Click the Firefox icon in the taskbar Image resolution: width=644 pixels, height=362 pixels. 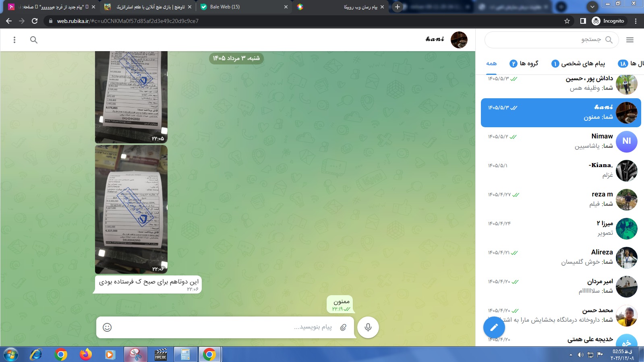click(x=85, y=354)
